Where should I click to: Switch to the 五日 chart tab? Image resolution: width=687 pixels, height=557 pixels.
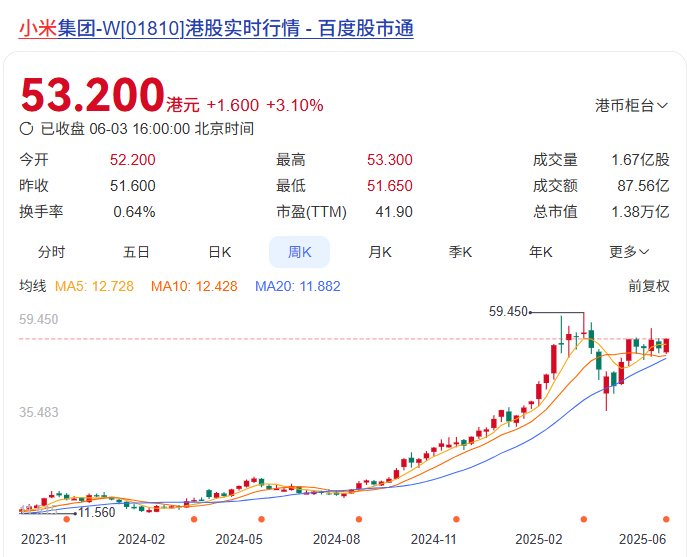[136, 252]
